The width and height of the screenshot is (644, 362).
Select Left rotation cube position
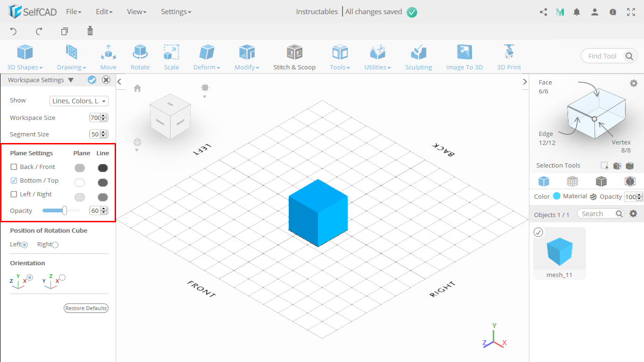pos(25,244)
